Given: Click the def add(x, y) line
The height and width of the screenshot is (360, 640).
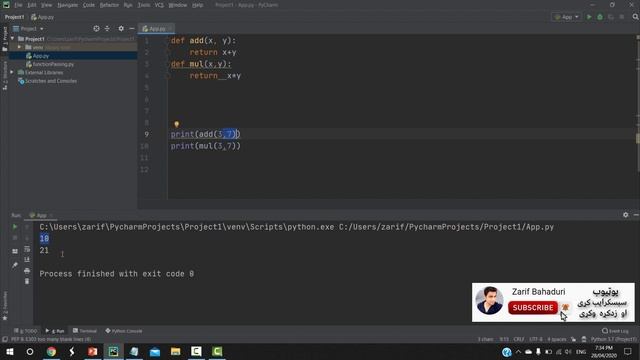Looking at the screenshot, I should pyautogui.click(x=203, y=40).
